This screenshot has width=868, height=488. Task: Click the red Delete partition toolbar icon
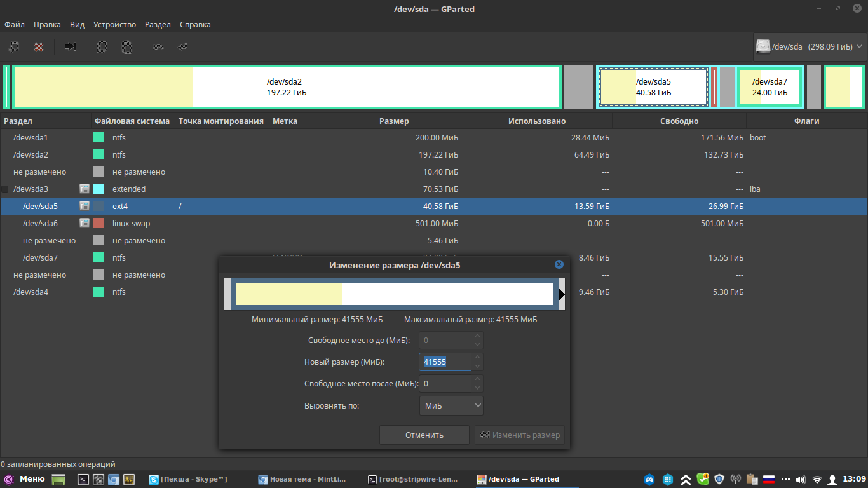[x=39, y=47]
